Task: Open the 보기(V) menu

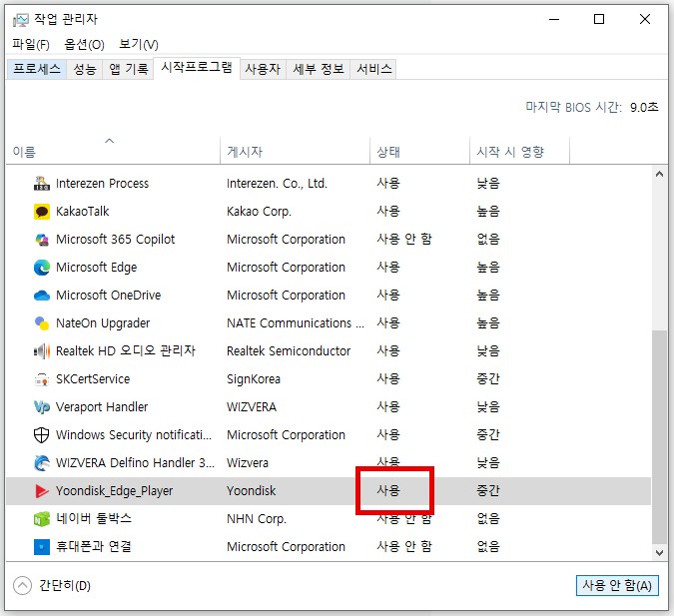Action: click(x=139, y=44)
